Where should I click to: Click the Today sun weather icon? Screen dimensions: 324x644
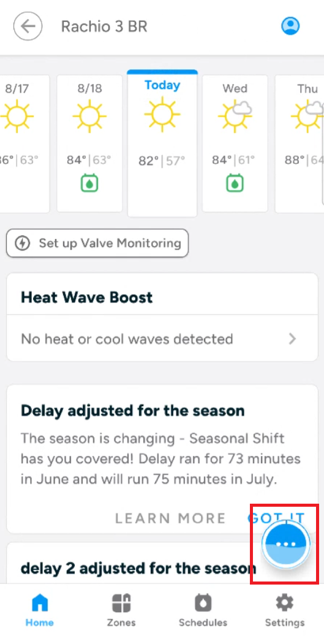tap(162, 114)
